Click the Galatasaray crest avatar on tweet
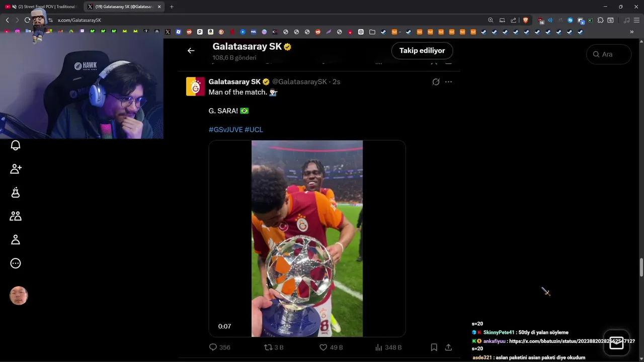This screenshot has height=362, width=644. [196, 86]
